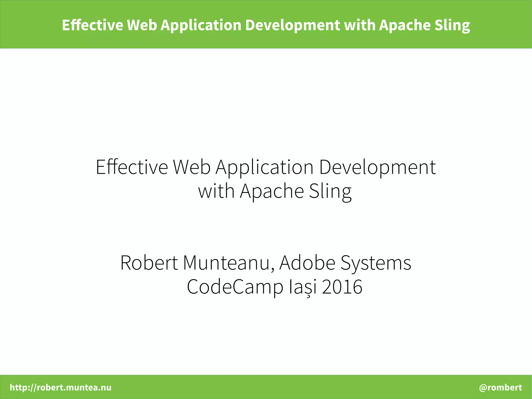
Task: Click the word "with" in the body subtitle line
Action: pyautogui.click(x=216, y=191)
